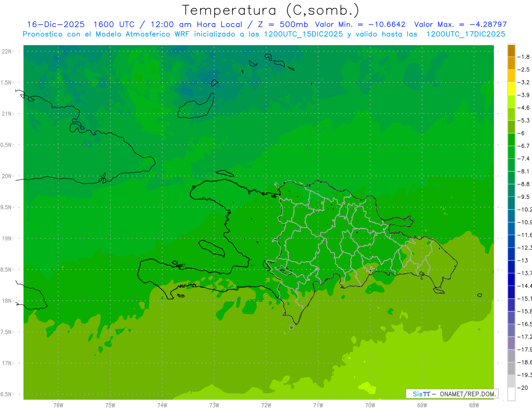Click the '-2.5' colorbar value
Viewport: 532px width, 411px height.
524,70
